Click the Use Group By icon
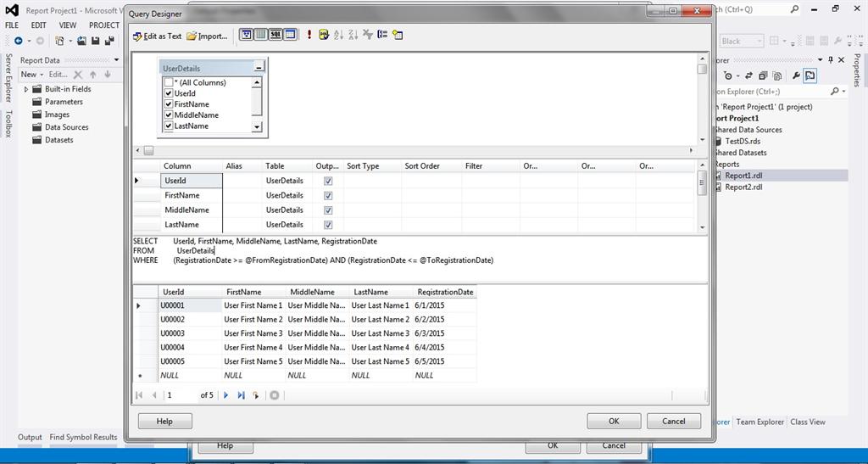Viewport: 868px width, 464px height. coord(382,35)
